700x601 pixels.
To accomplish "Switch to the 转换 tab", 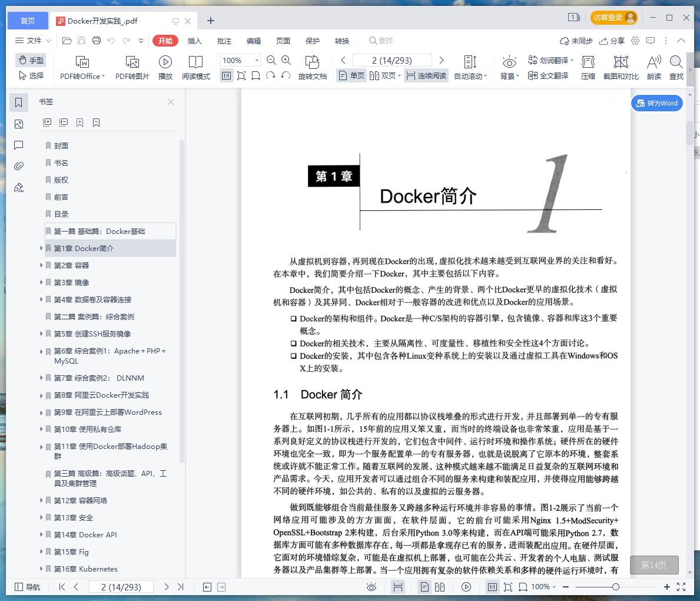I will click(x=342, y=41).
